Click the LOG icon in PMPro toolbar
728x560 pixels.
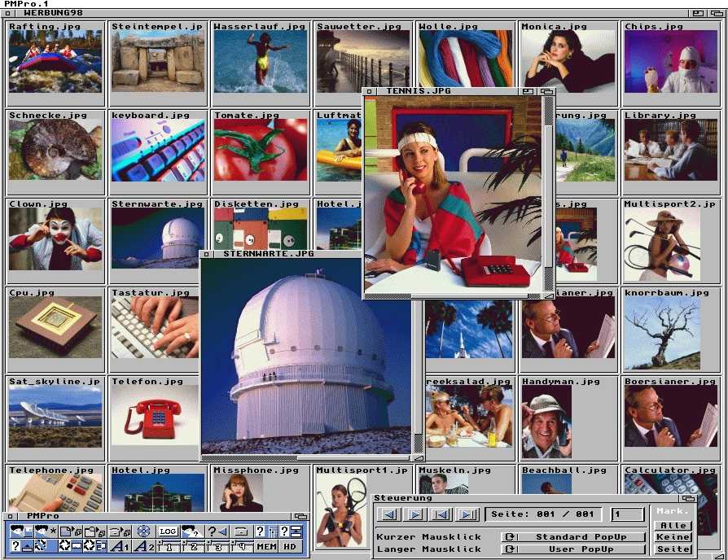[x=168, y=532]
